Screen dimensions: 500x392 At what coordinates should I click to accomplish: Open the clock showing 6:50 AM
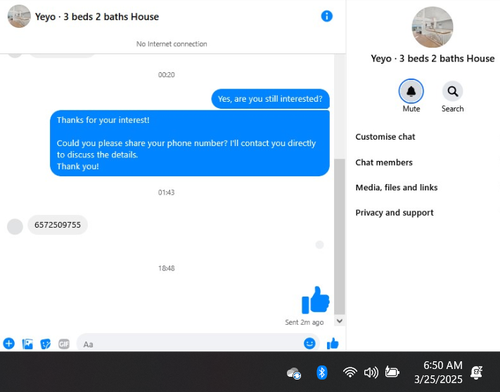point(438,372)
